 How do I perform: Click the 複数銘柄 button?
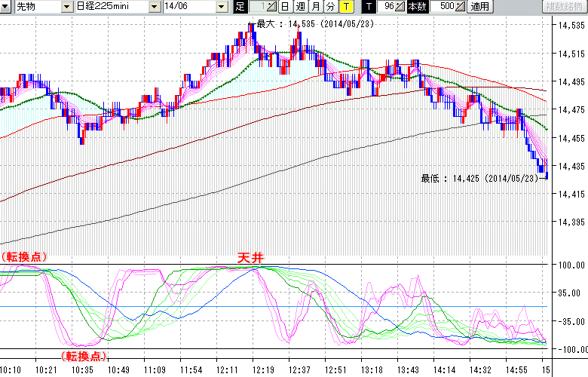click(x=564, y=7)
